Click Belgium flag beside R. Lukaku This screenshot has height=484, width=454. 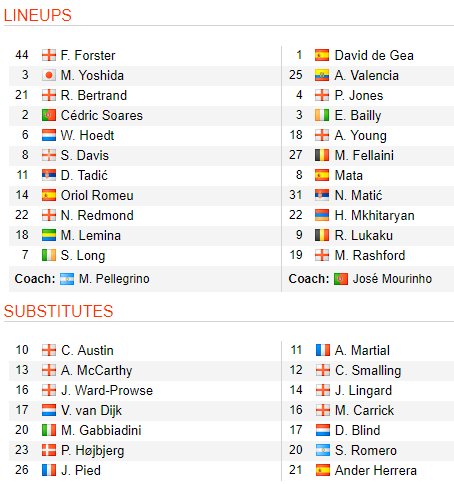tap(322, 235)
